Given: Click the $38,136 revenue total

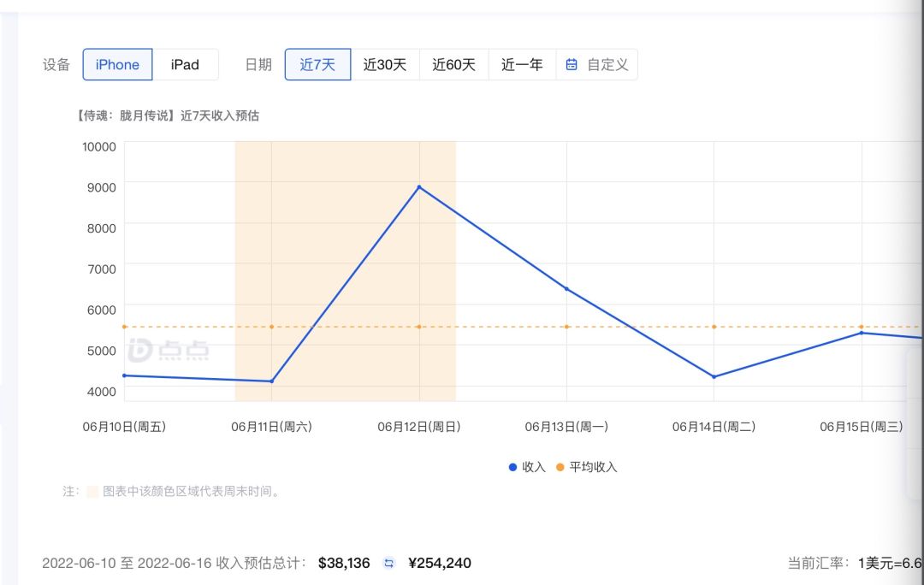Looking at the screenshot, I should 344,564.
